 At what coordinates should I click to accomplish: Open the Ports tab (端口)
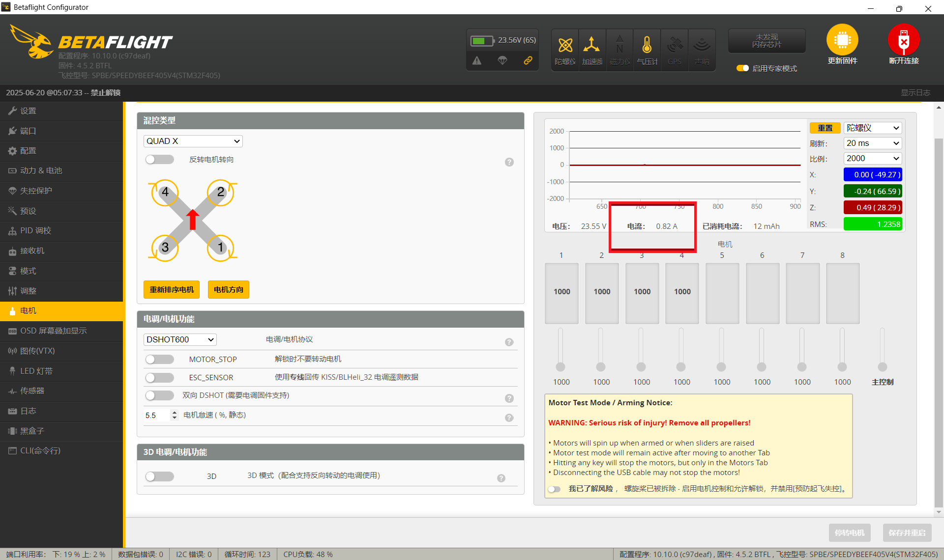pos(61,131)
